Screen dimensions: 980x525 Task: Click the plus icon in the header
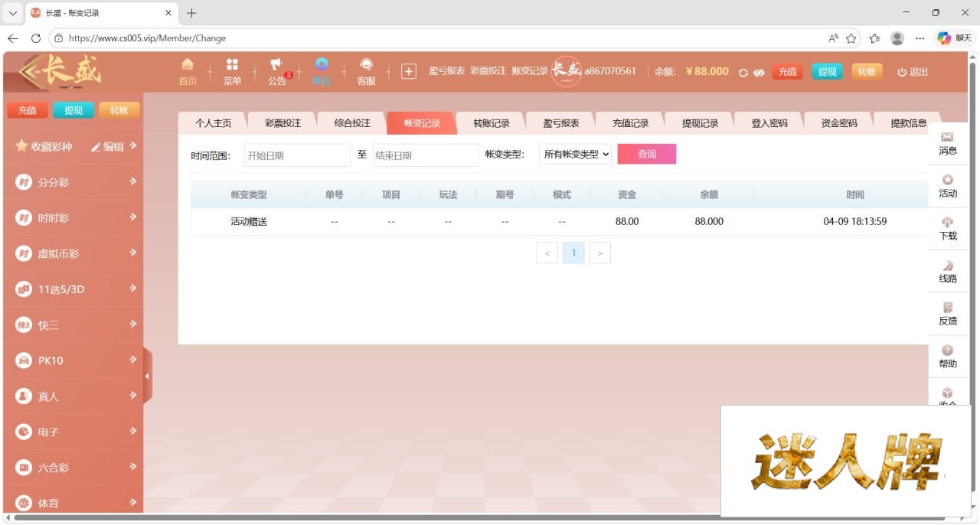[409, 71]
